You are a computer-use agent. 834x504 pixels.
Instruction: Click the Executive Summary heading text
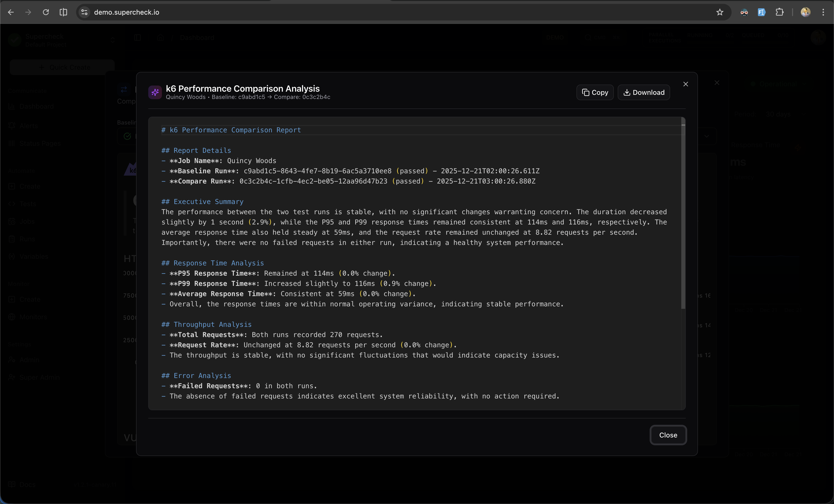(208, 202)
